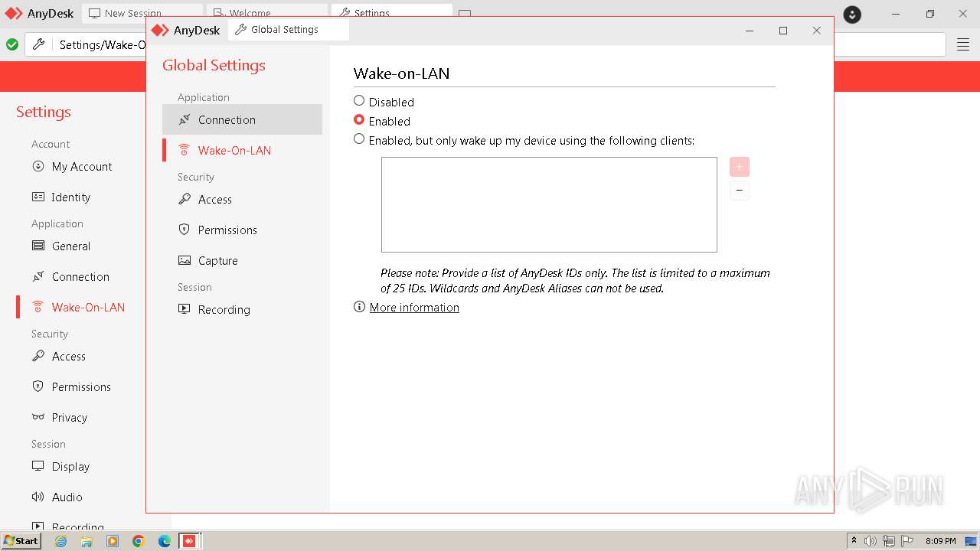The height and width of the screenshot is (551, 980).
Task: Click volume icon in system tray
Action: (871, 541)
